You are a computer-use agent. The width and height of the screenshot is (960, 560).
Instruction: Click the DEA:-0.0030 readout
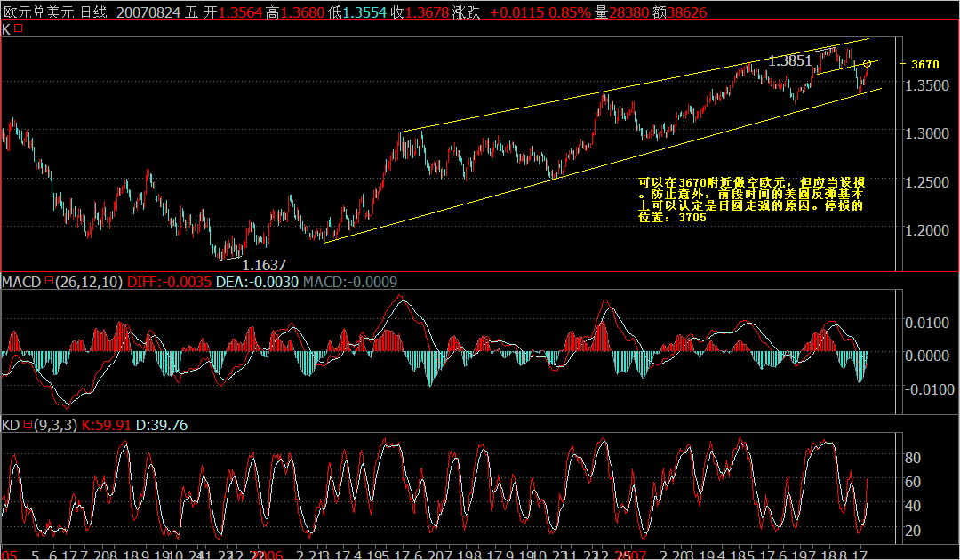tap(257, 282)
